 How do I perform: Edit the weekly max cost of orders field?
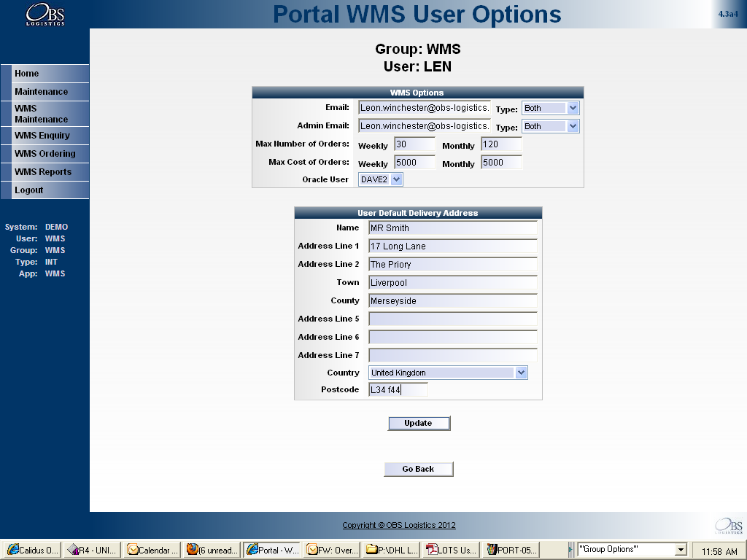click(x=414, y=163)
